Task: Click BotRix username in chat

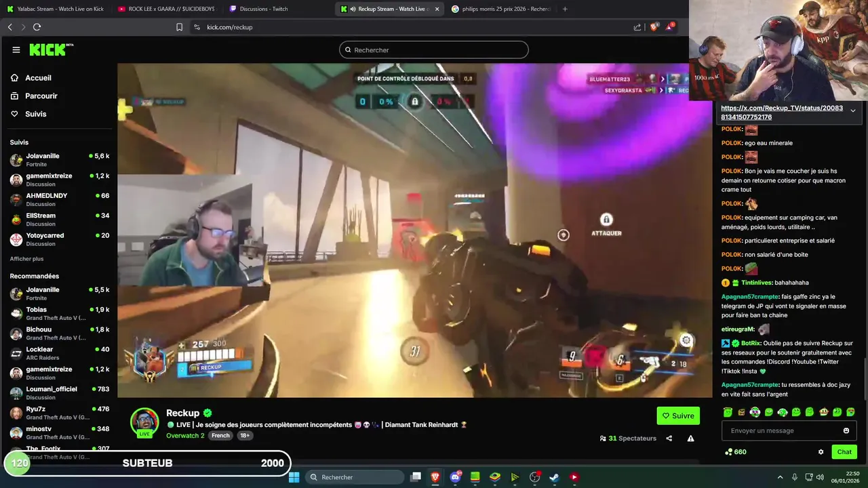Action: [751, 343]
